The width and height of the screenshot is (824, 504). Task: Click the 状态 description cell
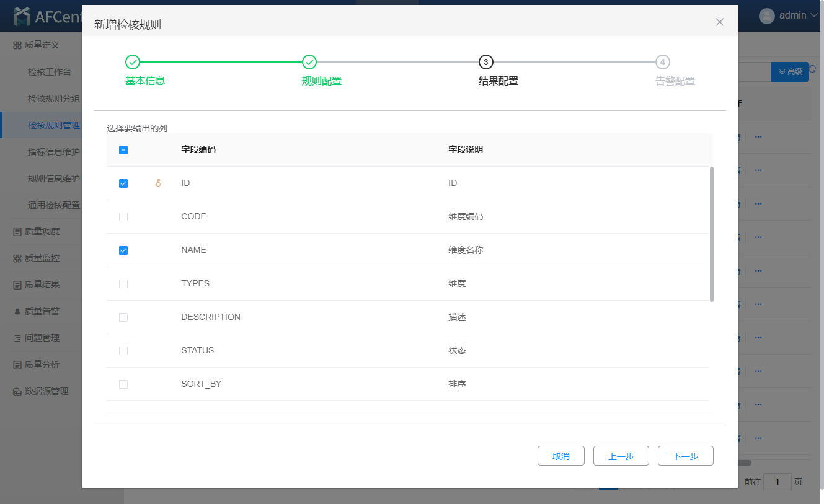point(457,351)
